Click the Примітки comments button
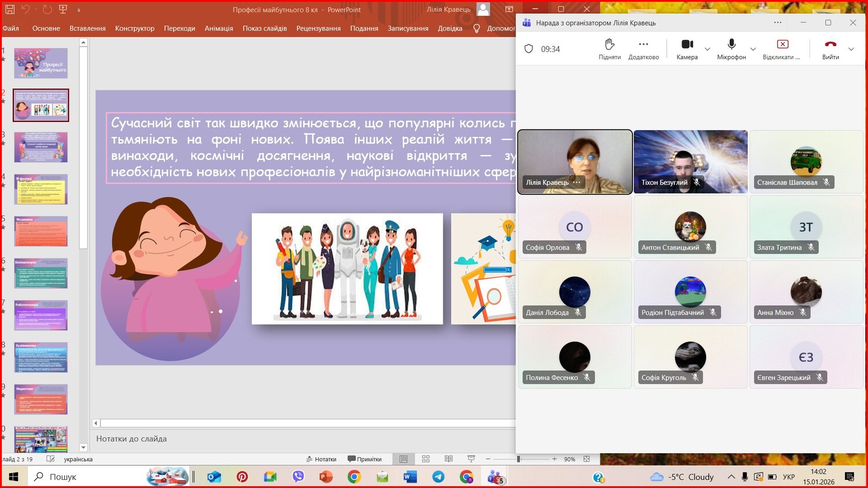This screenshot has width=868, height=488. coord(365,459)
